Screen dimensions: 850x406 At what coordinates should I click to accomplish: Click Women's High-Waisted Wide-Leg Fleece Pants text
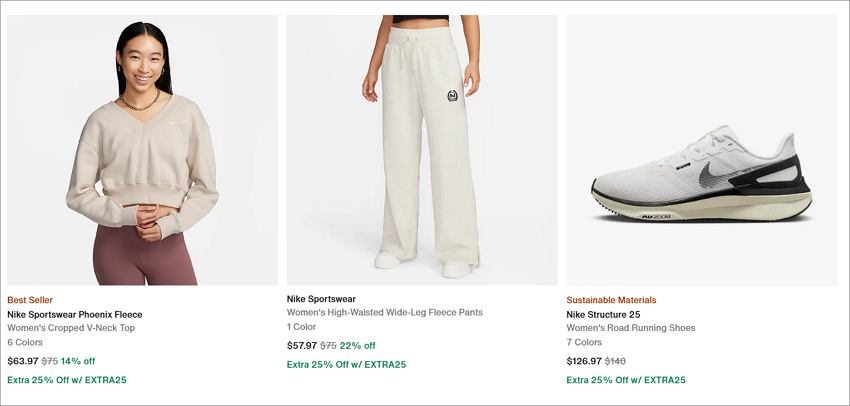384,312
